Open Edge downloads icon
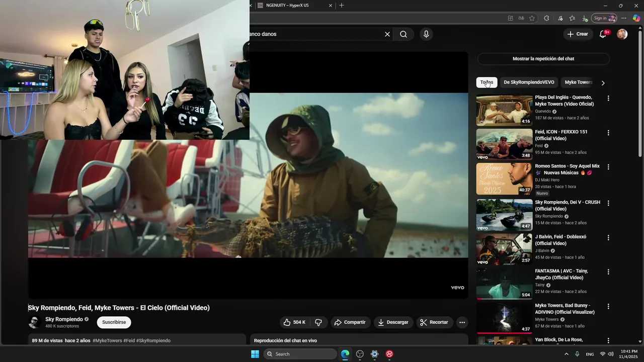 click(x=585, y=18)
